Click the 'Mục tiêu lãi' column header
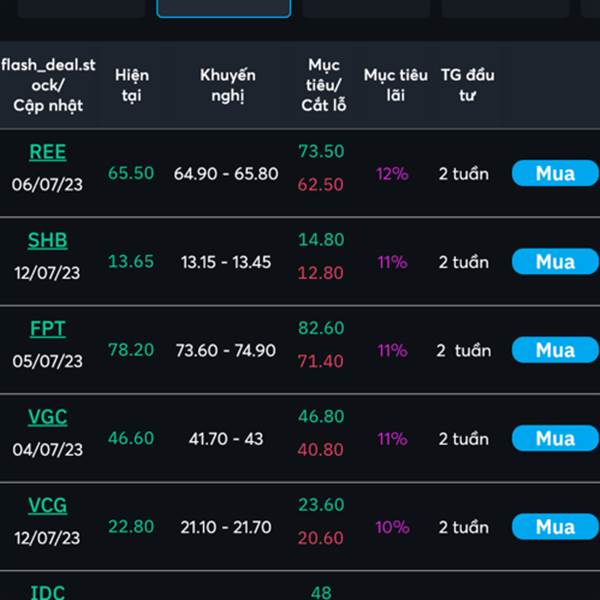 (x=396, y=85)
